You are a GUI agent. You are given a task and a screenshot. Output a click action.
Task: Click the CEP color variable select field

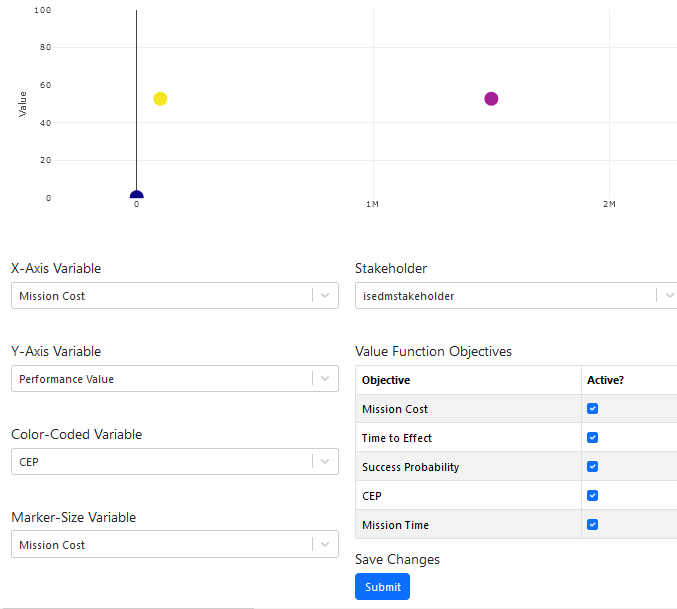tap(160, 462)
